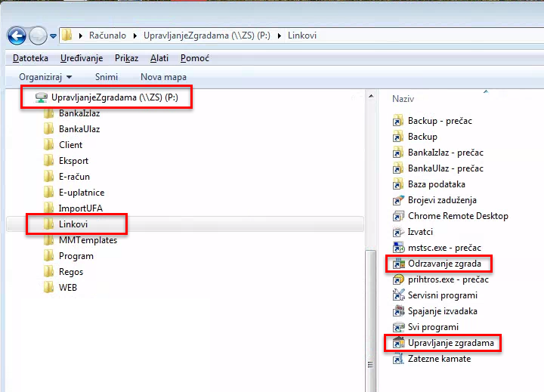
Task: Open the Prikaz menu
Action: [127, 58]
